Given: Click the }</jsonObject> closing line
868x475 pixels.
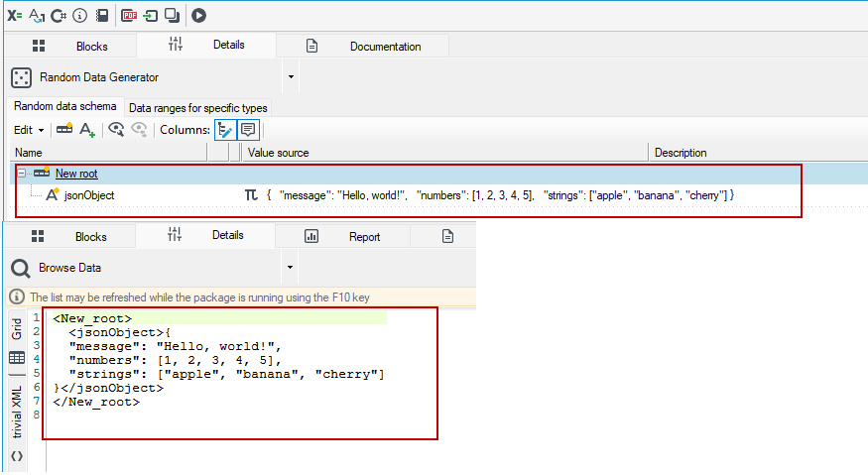Looking at the screenshot, I should tap(108, 388).
